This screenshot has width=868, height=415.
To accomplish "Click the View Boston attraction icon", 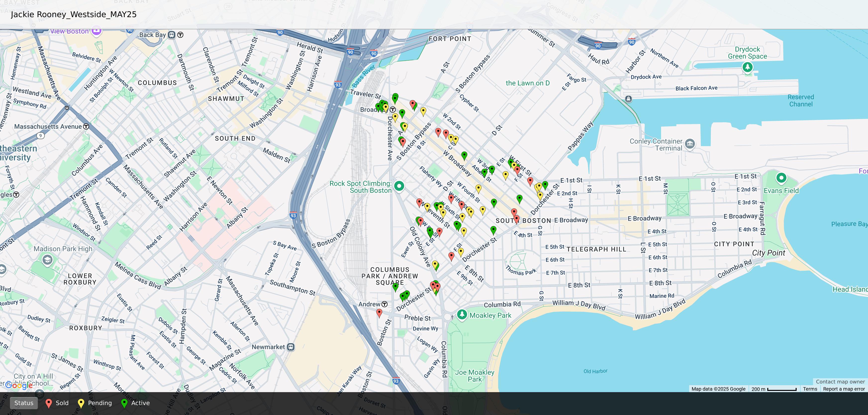I will click(96, 31).
